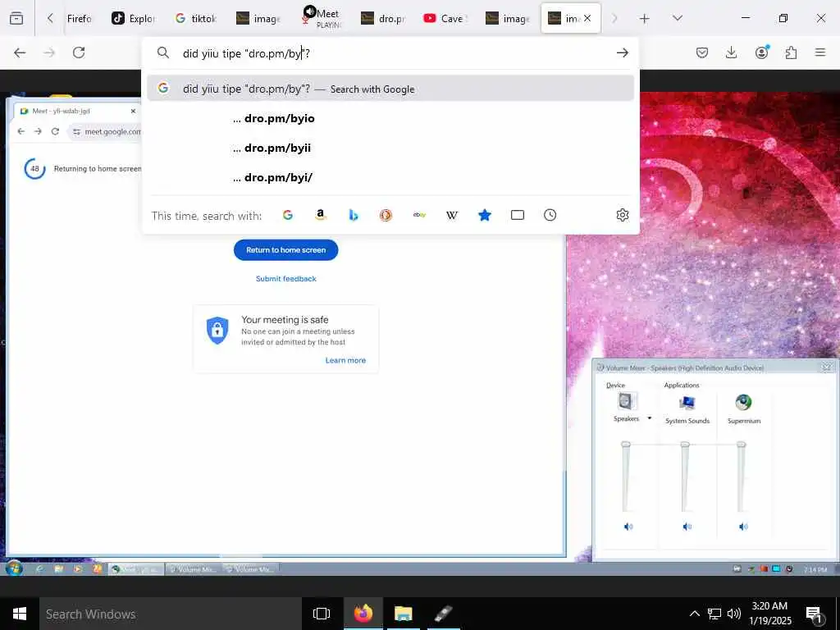Open Firefox View icon in tab bar
840x630 pixels.
pyautogui.click(x=16, y=18)
